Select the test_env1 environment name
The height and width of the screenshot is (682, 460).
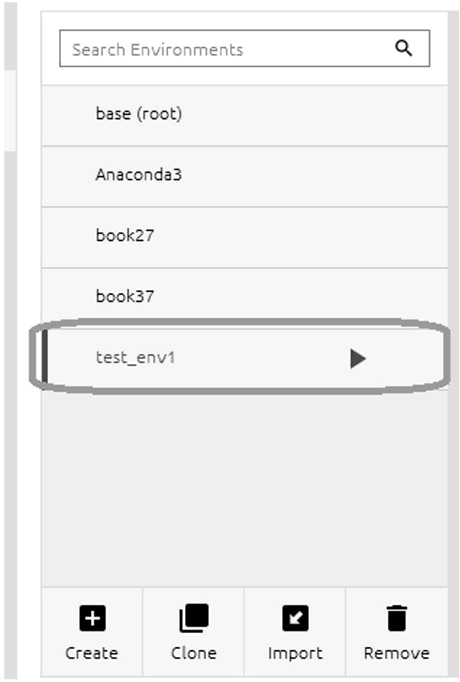click(x=135, y=358)
